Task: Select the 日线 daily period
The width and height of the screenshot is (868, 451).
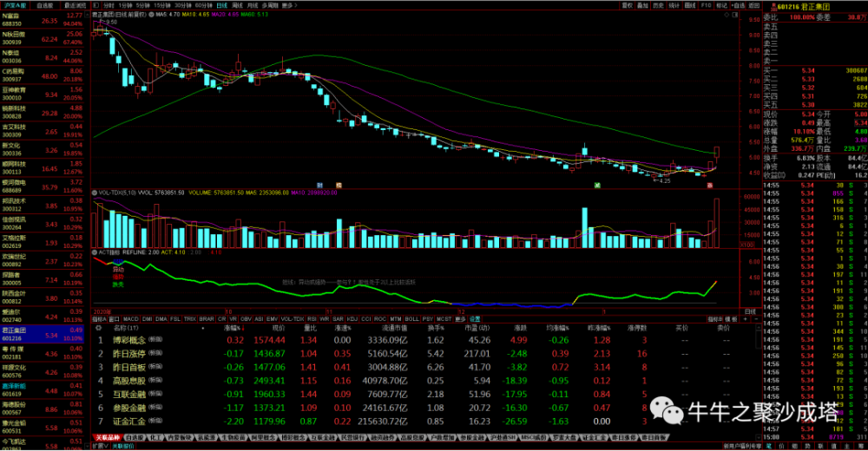Action: coord(222,5)
